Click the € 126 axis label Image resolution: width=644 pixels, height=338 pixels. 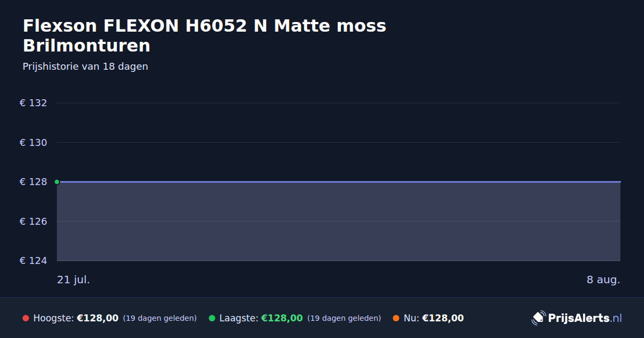point(33,222)
